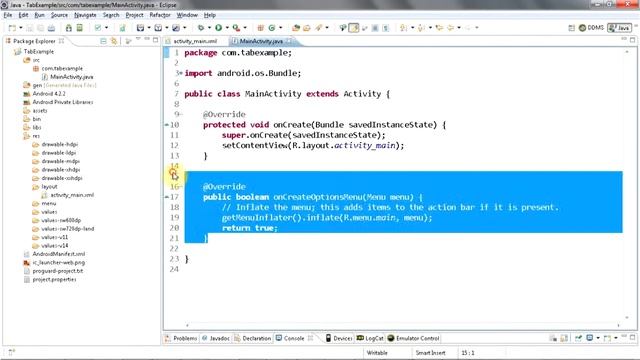Click the Open Type toolbar icon
Viewport: 640px width, 360px height.
tap(296, 28)
